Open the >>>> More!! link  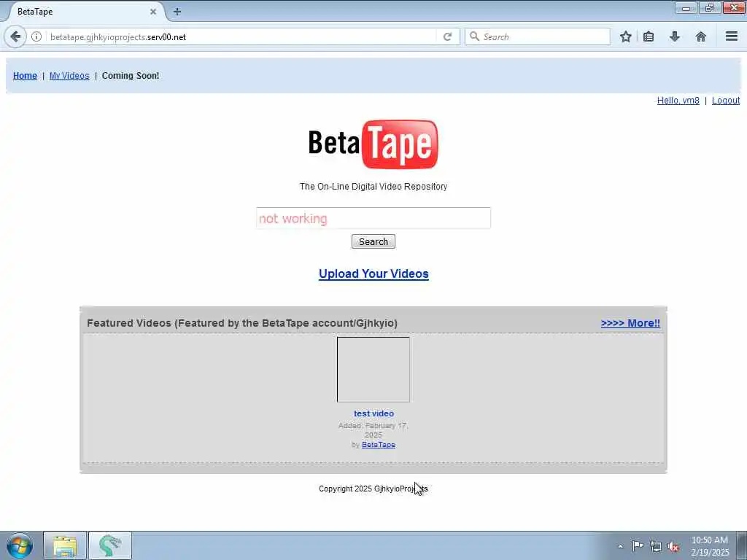(x=630, y=323)
